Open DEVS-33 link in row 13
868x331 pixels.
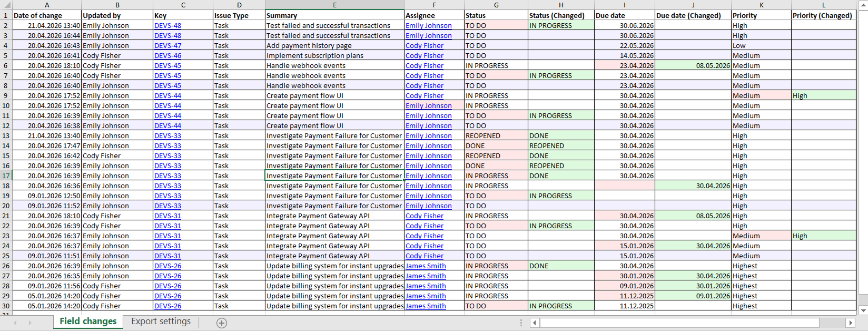coord(167,135)
